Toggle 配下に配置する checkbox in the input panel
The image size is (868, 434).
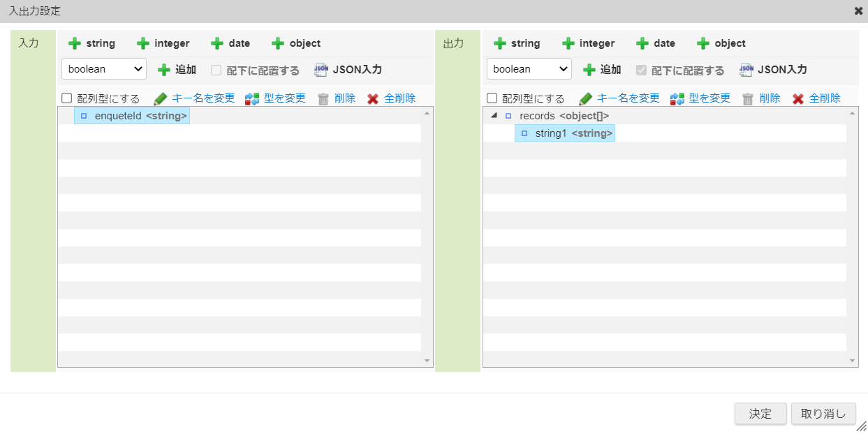(x=216, y=70)
